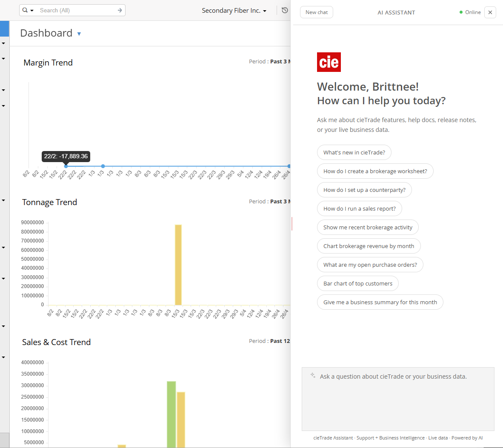The width and height of the screenshot is (503, 448).
Task: Focus the Ask a question text box
Action: 398,399
